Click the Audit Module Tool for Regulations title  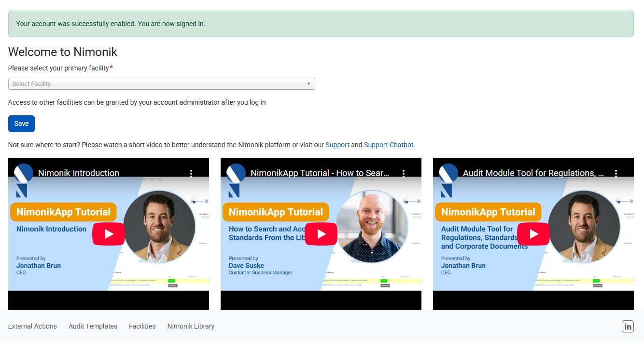(533, 173)
